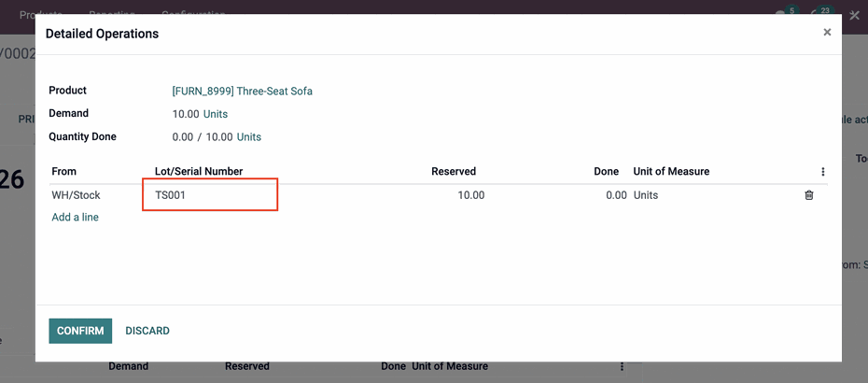The height and width of the screenshot is (383, 868).
Task: Sort by the From column header
Action: pos(64,171)
